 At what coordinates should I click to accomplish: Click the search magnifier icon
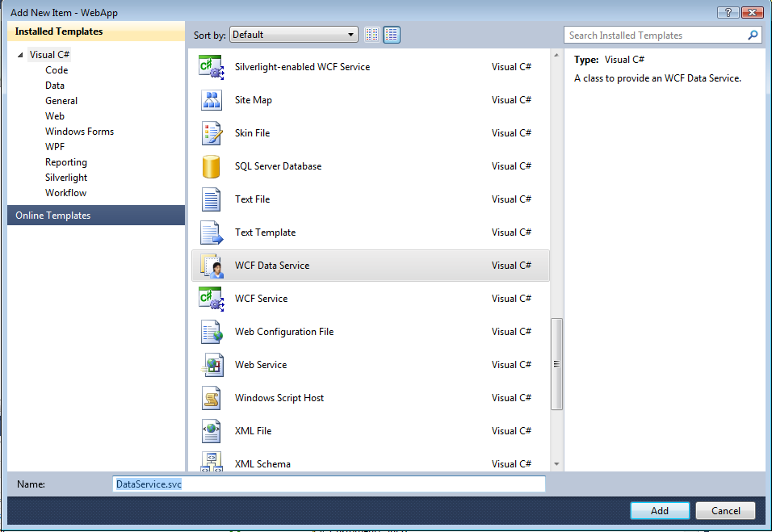753,35
